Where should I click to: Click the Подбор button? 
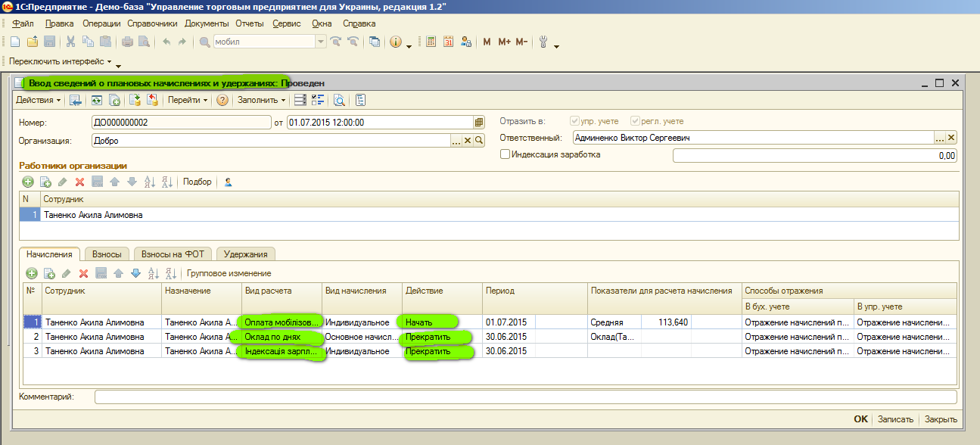(198, 182)
